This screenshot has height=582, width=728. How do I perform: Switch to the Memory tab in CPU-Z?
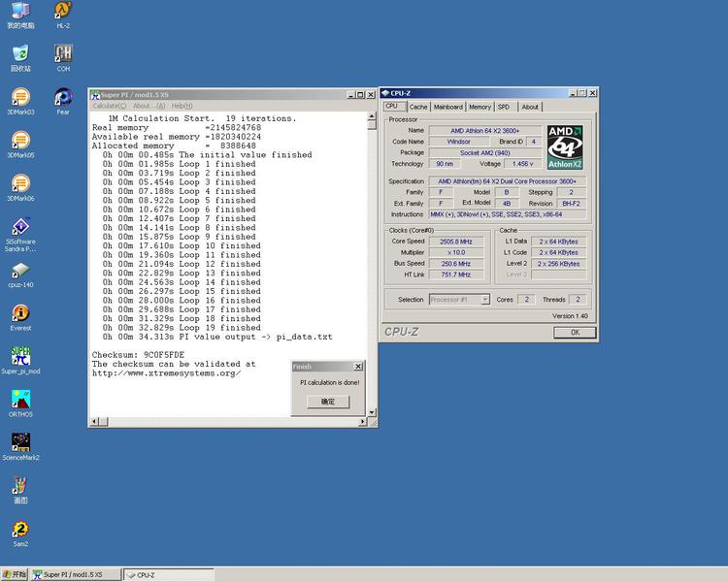click(x=480, y=107)
